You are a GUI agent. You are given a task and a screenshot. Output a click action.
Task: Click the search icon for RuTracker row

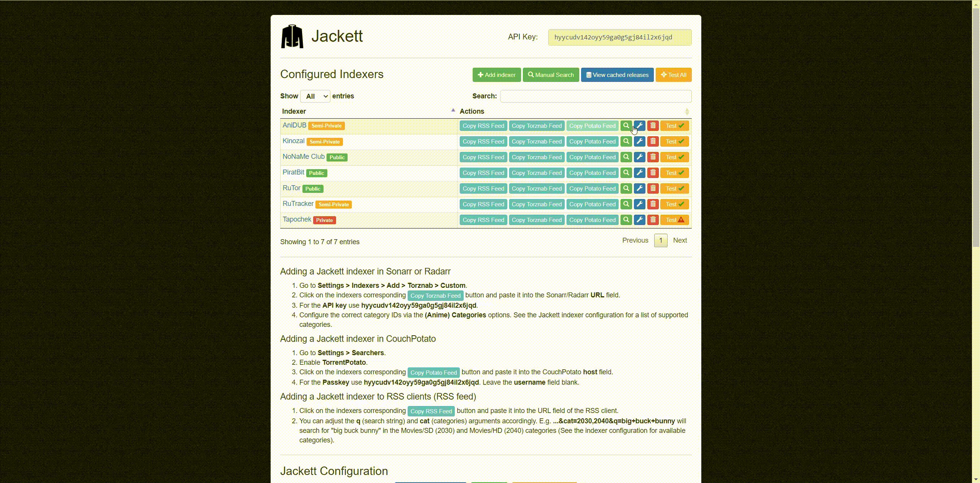click(x=626, y=204)
